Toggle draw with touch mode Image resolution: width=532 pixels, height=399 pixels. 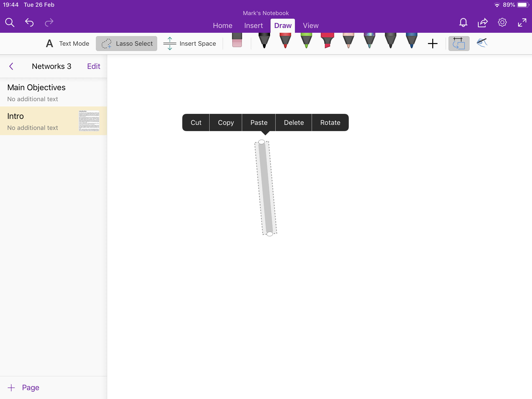(482, 43)
